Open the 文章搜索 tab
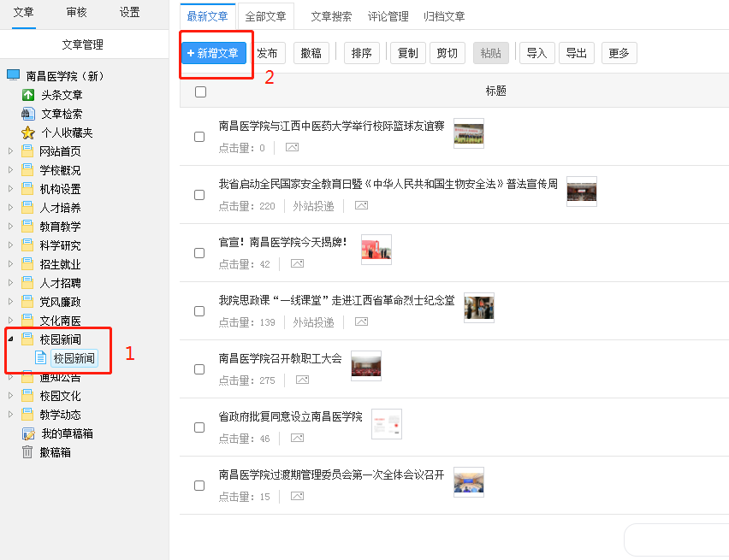This screenshot has height=560, width=729. click(x=331, y=16)
